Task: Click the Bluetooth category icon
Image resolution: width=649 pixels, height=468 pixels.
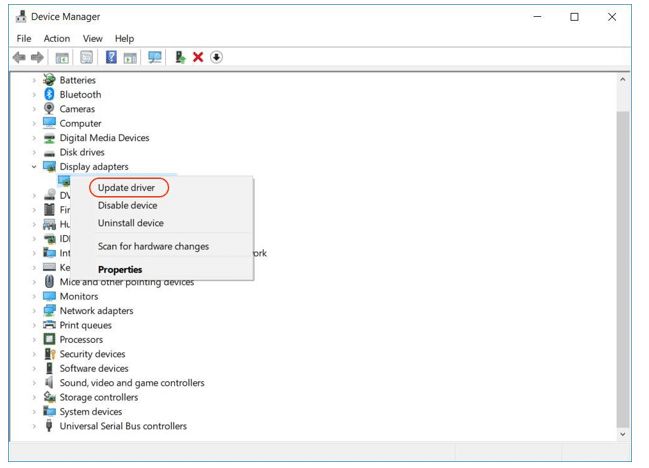Action: tap(49, 94)
